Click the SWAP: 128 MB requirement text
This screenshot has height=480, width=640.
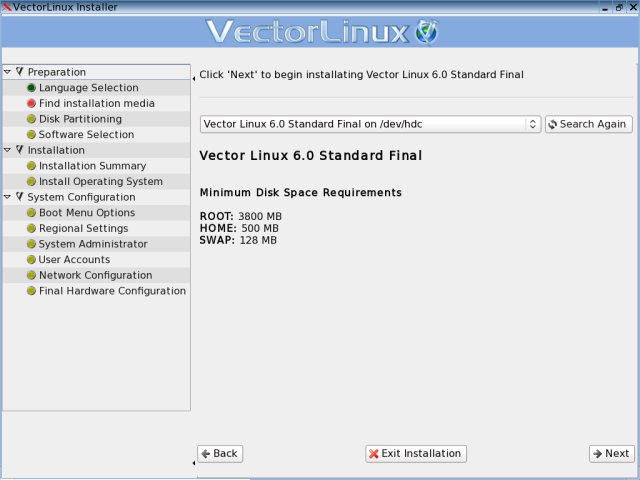point(238,240)
